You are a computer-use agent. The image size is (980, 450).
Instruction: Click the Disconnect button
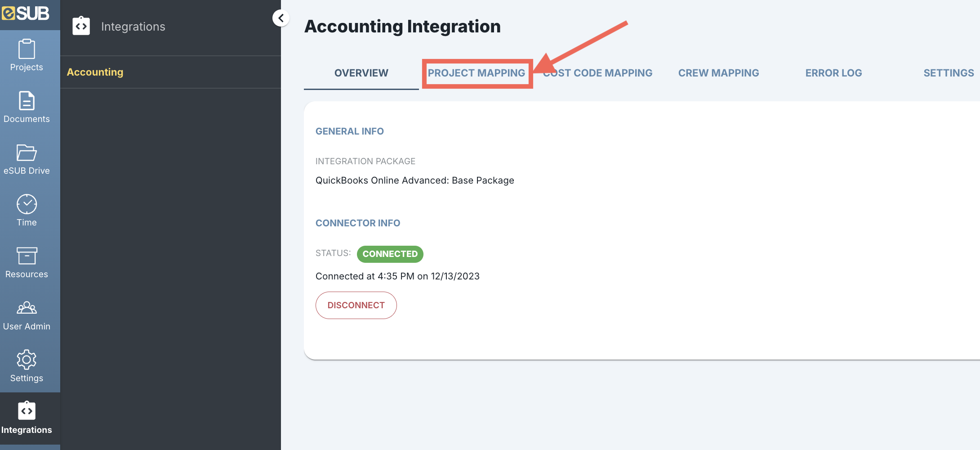pos(356,305)
